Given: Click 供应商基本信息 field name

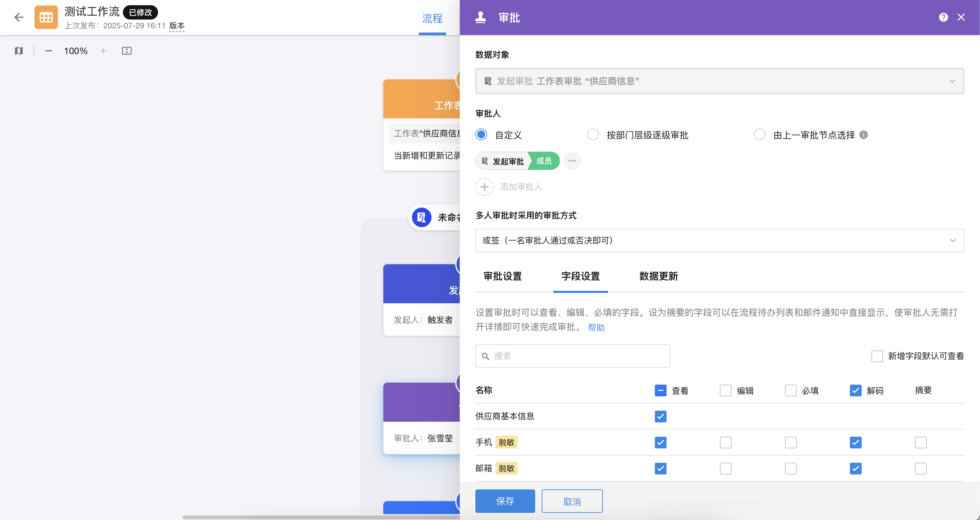Looking at the screenshot, I should point(505,417).
